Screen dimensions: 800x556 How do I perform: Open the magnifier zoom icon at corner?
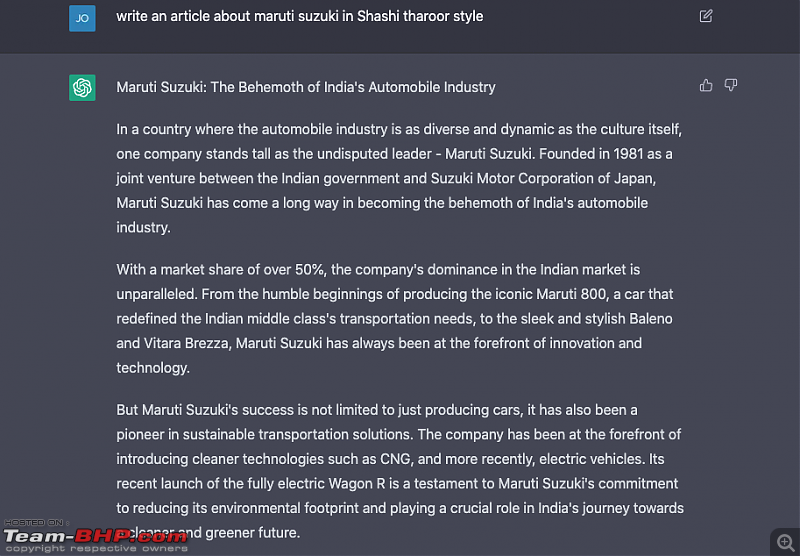click(785, 542)
